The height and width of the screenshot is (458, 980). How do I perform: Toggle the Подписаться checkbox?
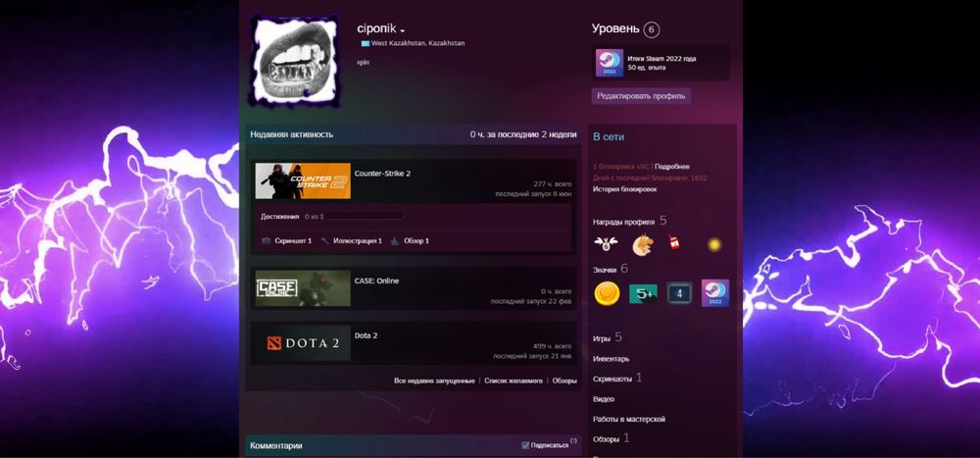[525, 445]
